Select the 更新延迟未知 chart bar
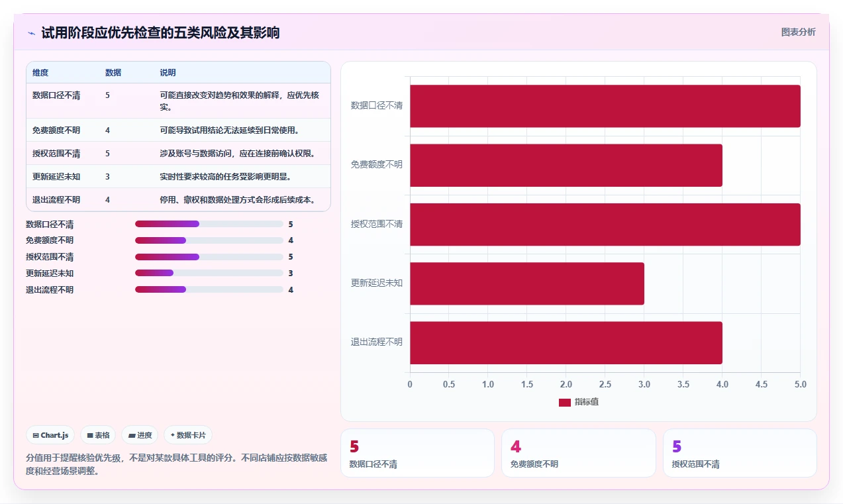Screen dimensions: 843x504 tap(527, 283)
